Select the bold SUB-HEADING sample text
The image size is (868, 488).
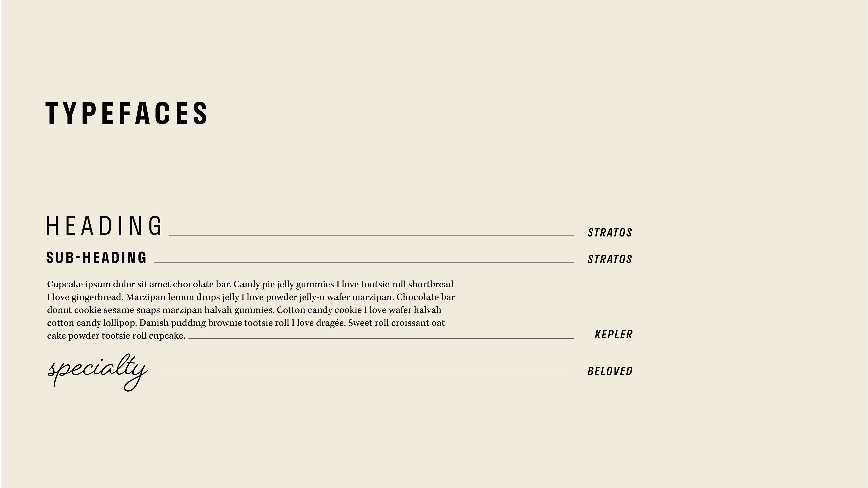point(96,258)
